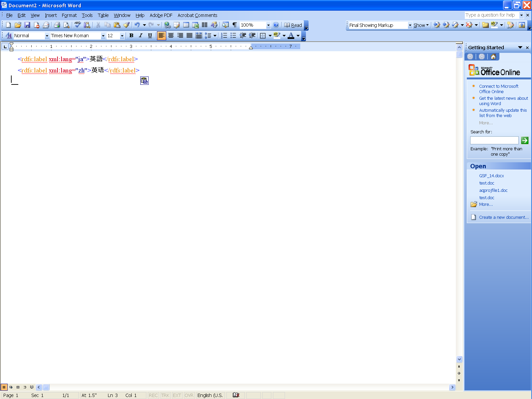Screen dimensions: 532x399
Task: Click the Format Painter brush icon
Action: [x=126, y=25]
